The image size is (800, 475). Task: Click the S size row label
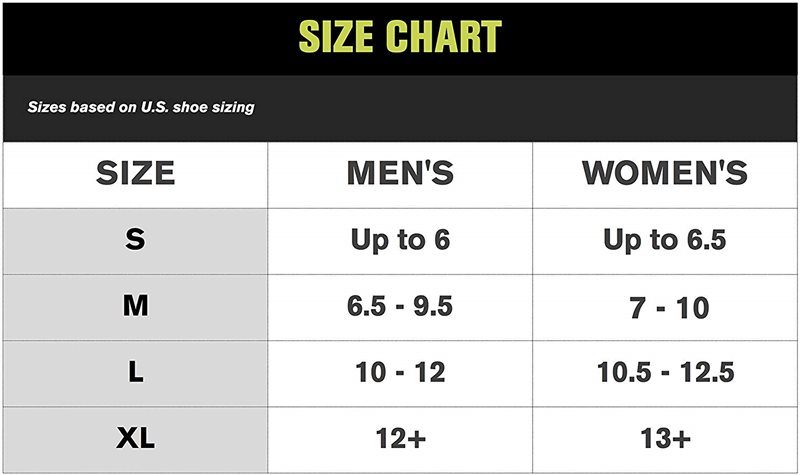pos(135,240)
